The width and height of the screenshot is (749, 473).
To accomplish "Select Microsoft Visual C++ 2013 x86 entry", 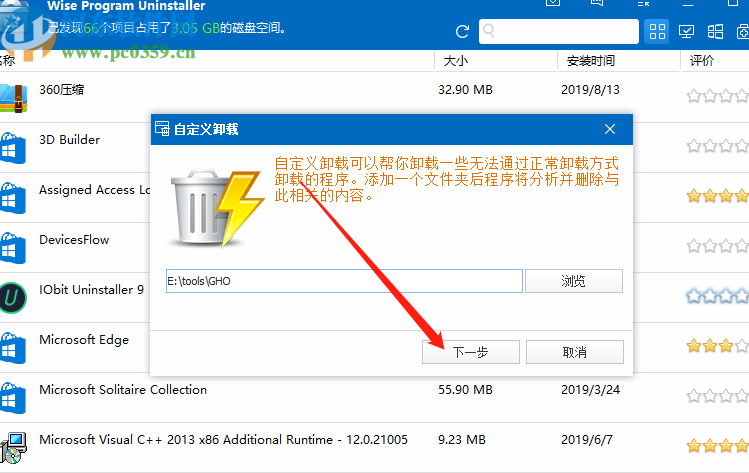I will (223, 440).
